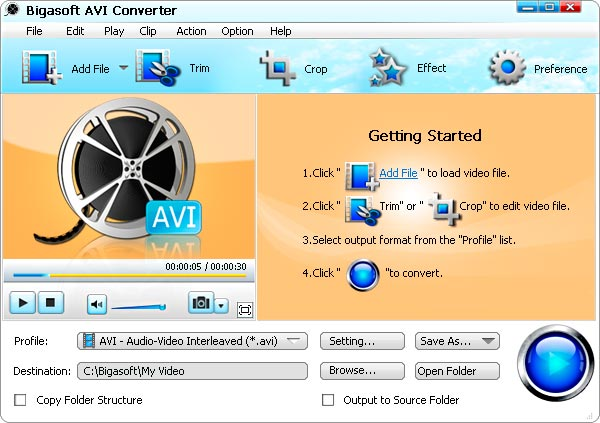Adjust the volume slider
Viewport: 600px width, 423px height.
pos(139,307)
